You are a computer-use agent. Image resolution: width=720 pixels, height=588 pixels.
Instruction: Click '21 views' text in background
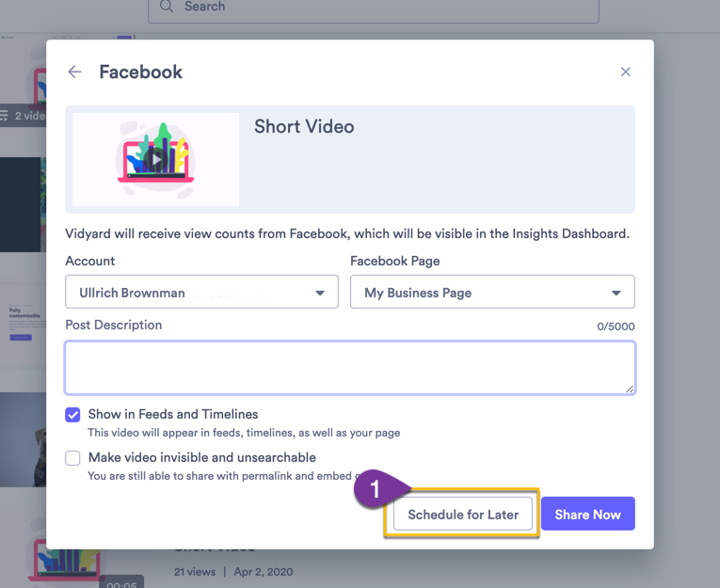pyautogui.click(x=195, y=572)
